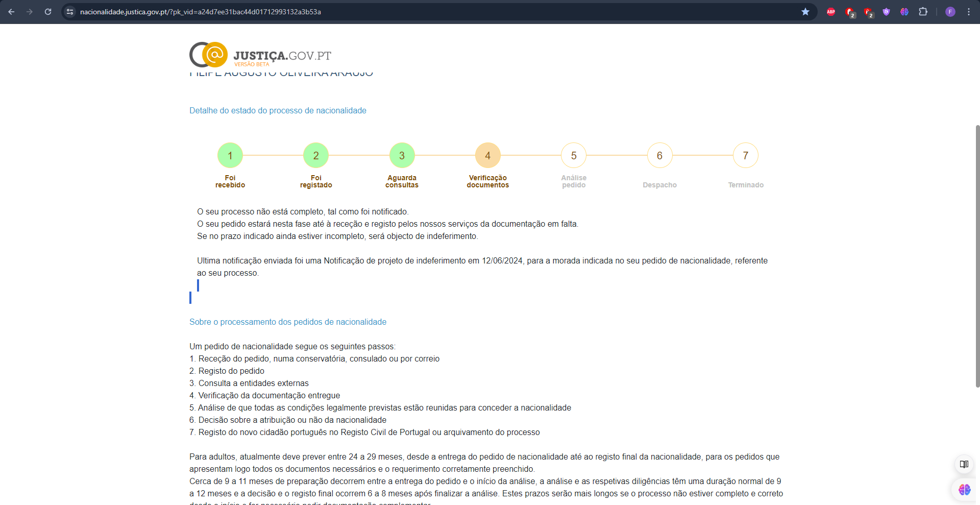
Task: Click the 'VERSÃO BETA' label under logo
Action: [x=252, y=64]
